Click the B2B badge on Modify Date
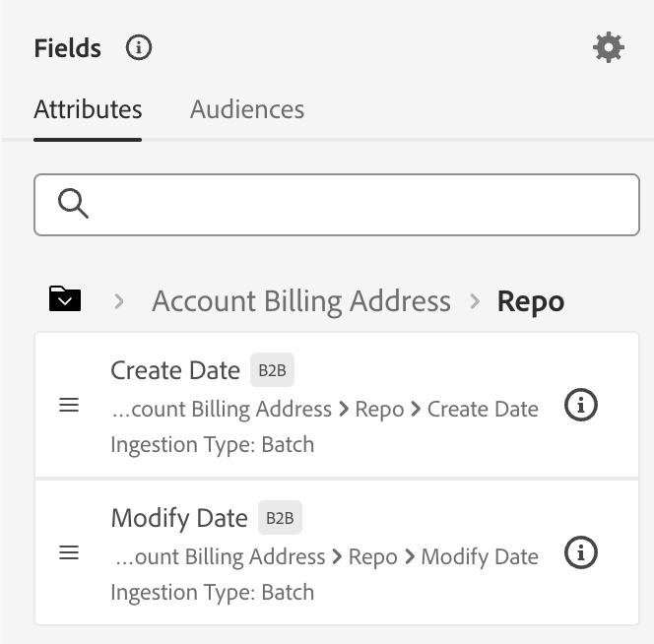Screen dimensions: 654x644 coord(280,518)
